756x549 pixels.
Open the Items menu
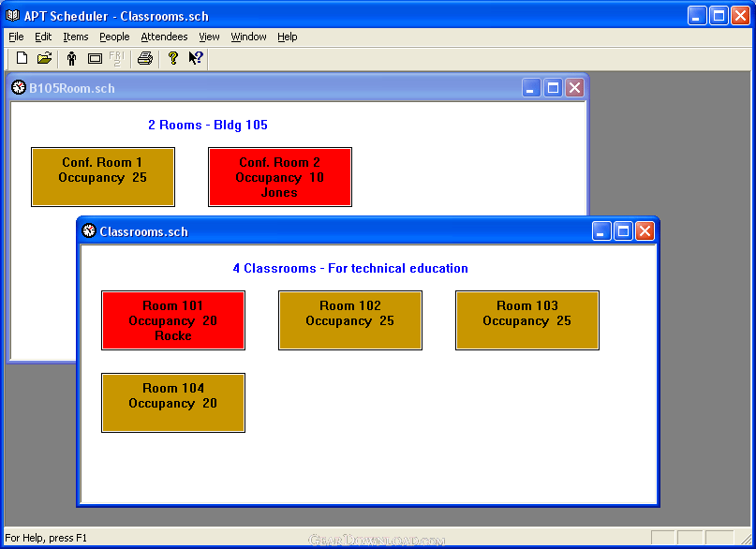pyautogui.click(x=76, y=37)
